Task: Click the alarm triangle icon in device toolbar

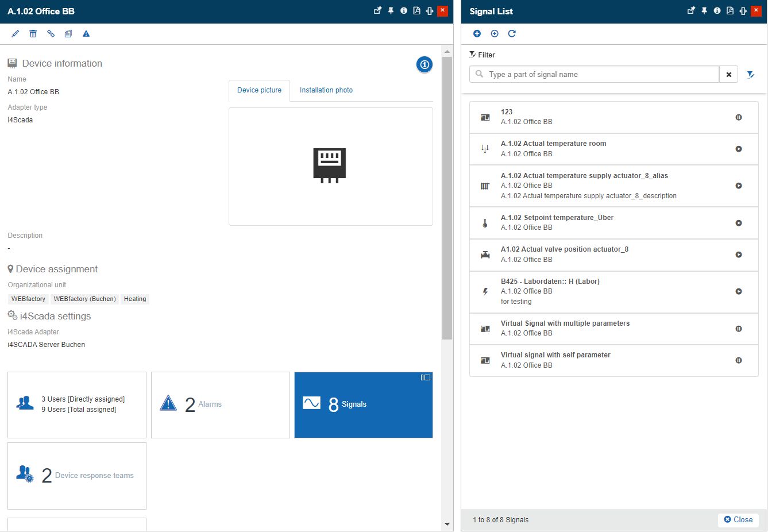Action: 86,34
